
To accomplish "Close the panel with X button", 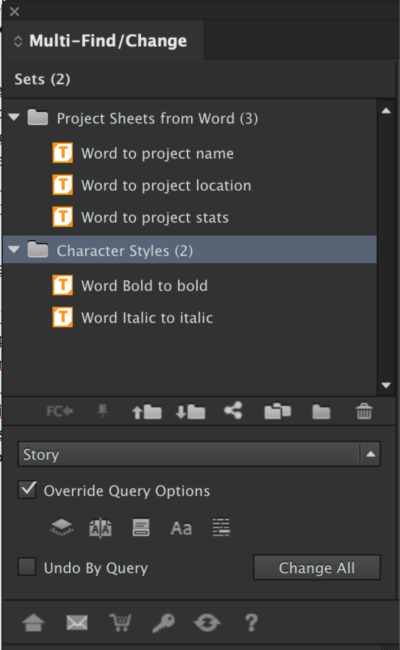I will tap(15, 11).
